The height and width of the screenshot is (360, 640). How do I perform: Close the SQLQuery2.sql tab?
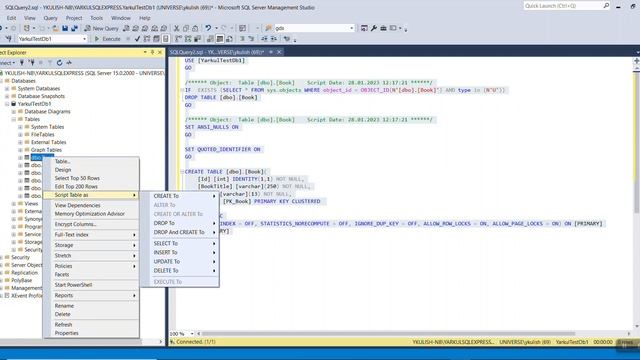pos(279,52)
